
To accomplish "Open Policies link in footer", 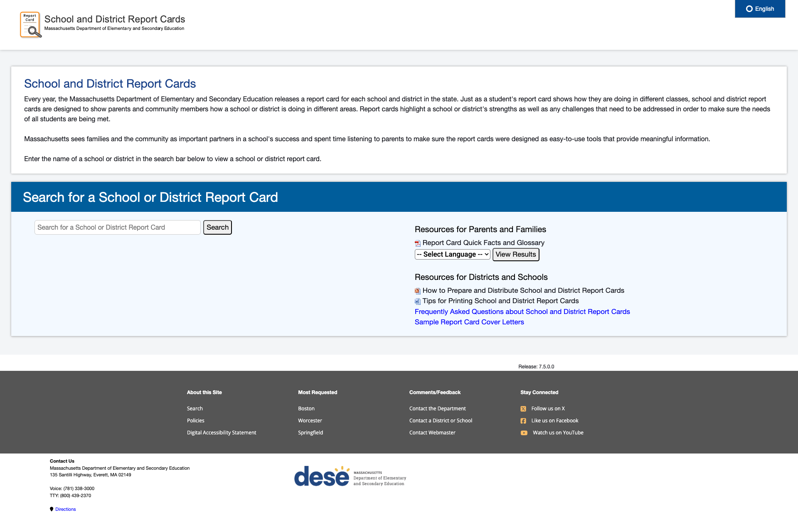I will pos(196,421).
